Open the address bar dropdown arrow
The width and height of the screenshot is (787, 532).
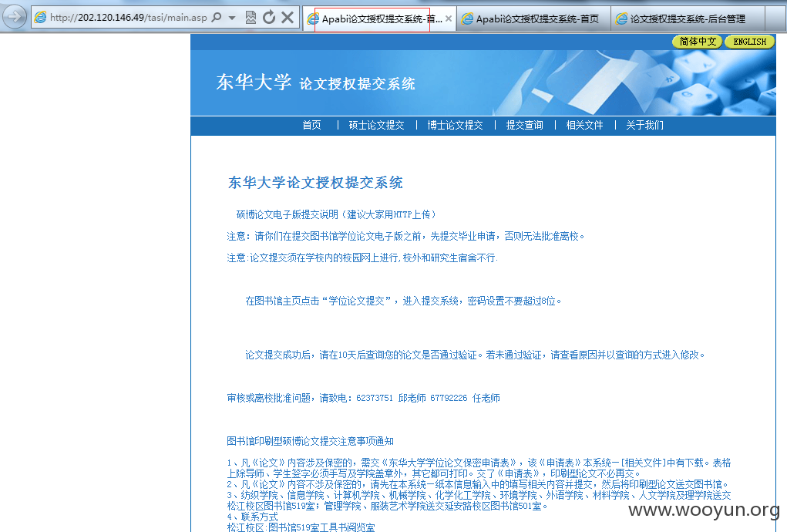point(232,18)
